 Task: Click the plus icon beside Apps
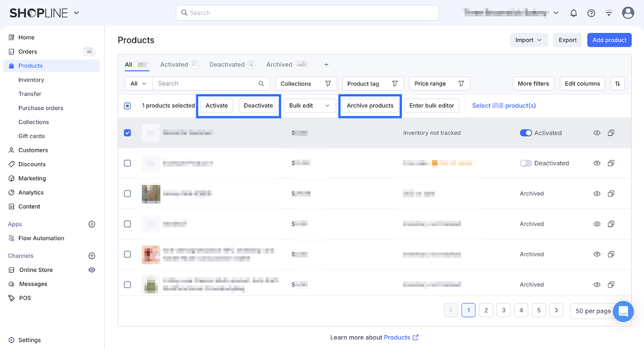point(92,224)
